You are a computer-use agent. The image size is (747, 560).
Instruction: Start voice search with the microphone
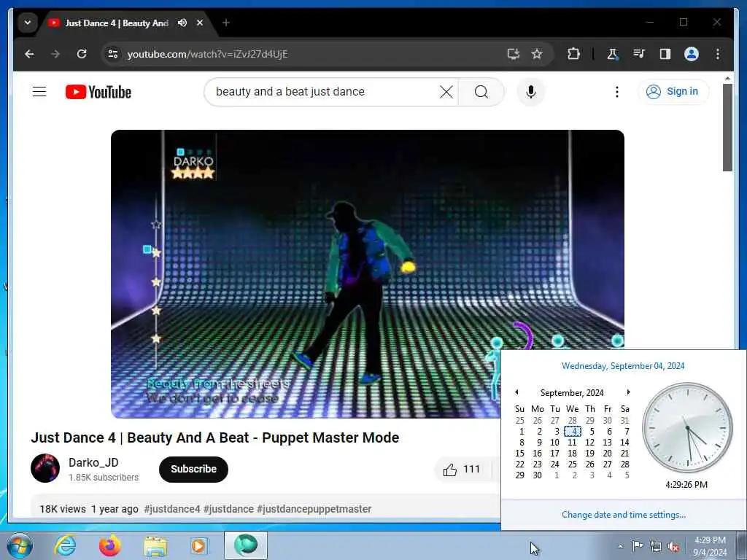(x=531, y=91)
